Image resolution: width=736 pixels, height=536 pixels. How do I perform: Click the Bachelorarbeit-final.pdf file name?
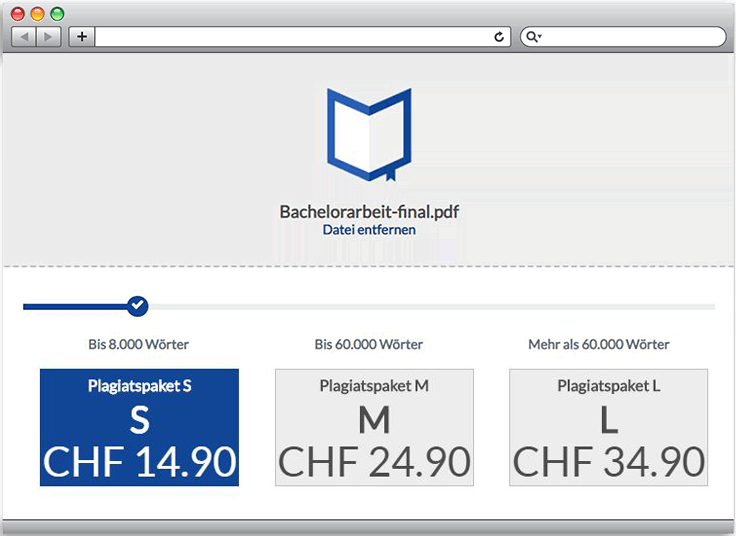(x=369, y=212)
